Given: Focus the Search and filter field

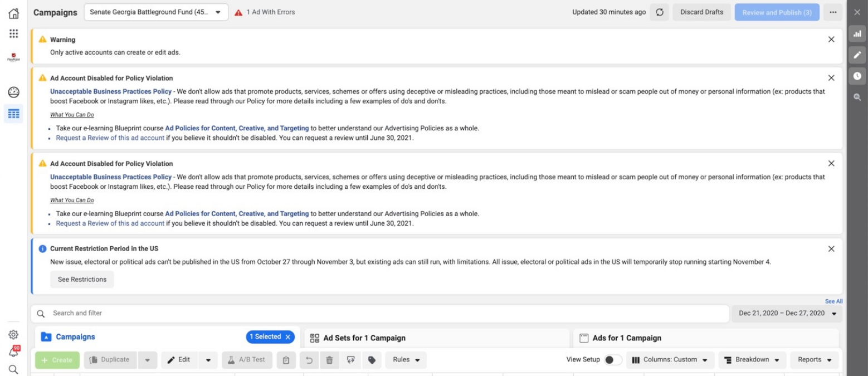Looking at the screenshot, I should (380, 314).
